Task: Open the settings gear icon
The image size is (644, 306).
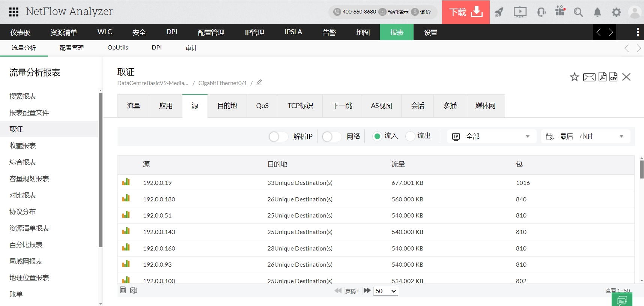Action: tap(616, 12)
